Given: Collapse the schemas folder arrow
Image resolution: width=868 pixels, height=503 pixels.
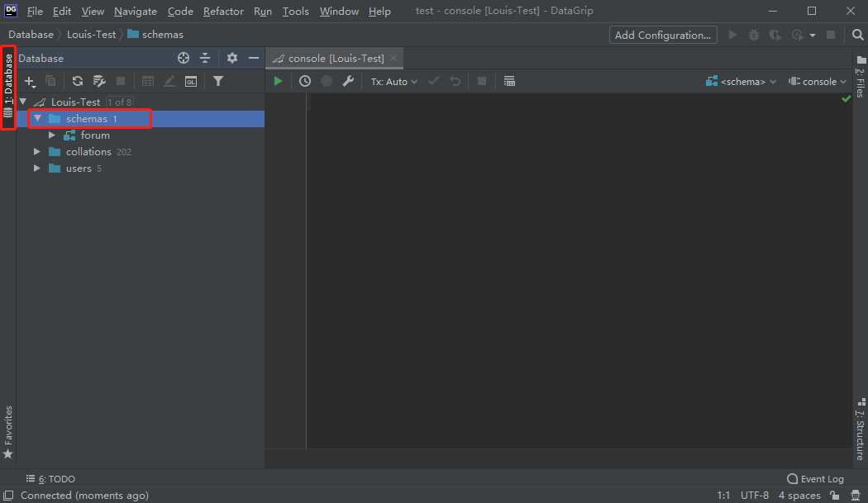Looking at the screenshot, I should [38, 118].
